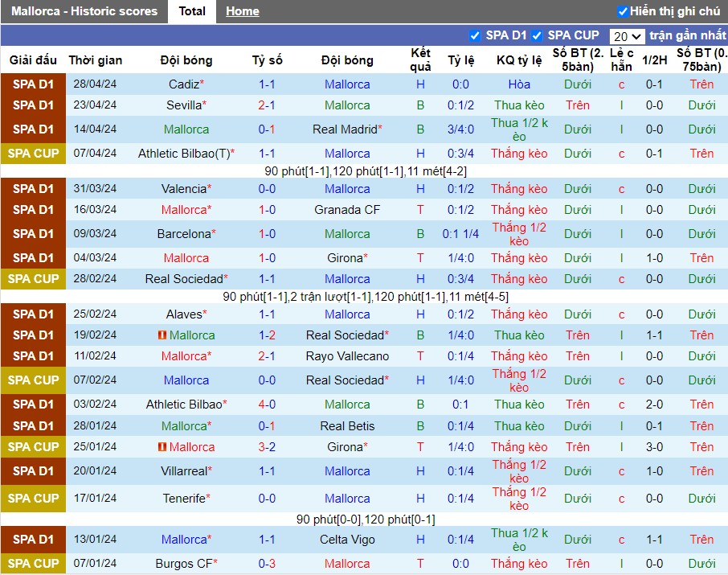Open Barcelona team link
The image size is (728, 575).
coord(184,234)
